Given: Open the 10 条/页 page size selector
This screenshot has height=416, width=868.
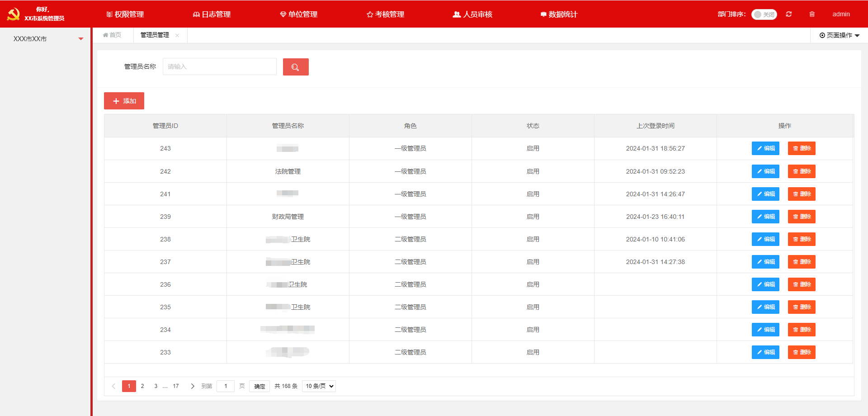Looking at the screenshot, I should [x=319, y=386].
